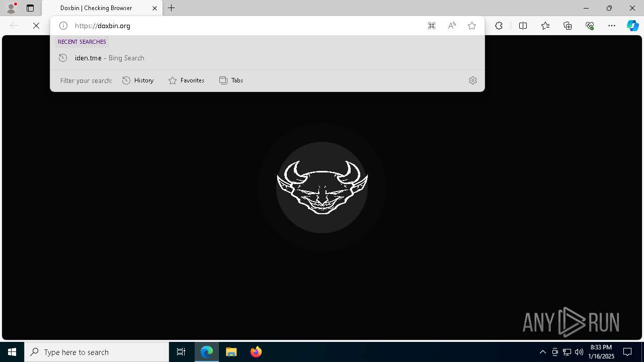Open File Explorer from taskbar
The width and height of the screenshot is (644, 362).
coord(231,352)
